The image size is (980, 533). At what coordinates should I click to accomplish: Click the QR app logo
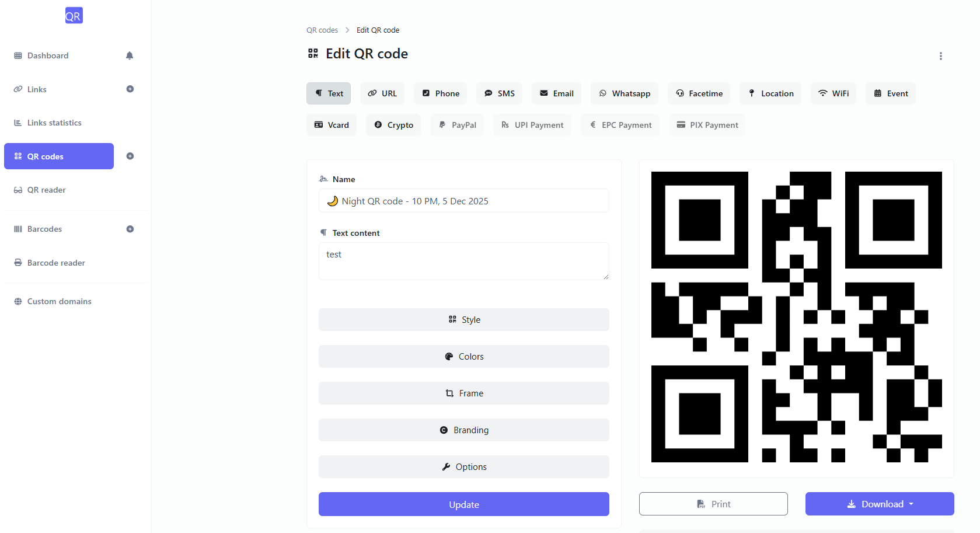[x=74, y=15]
